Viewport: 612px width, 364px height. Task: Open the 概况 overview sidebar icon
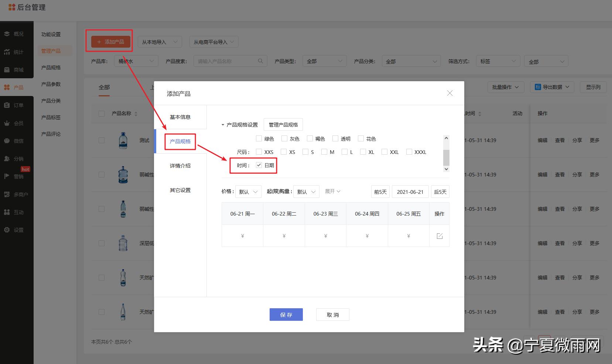pos(17,33)
